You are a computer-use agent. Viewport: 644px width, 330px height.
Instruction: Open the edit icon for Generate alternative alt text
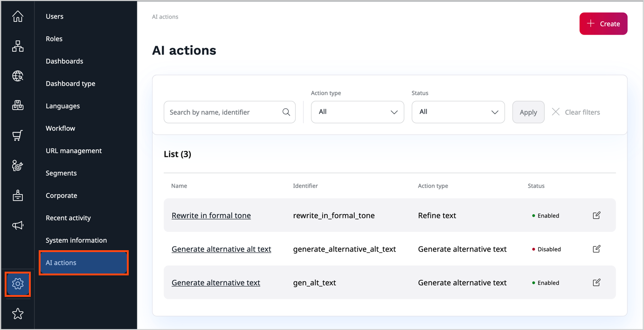tap(596, 249)
